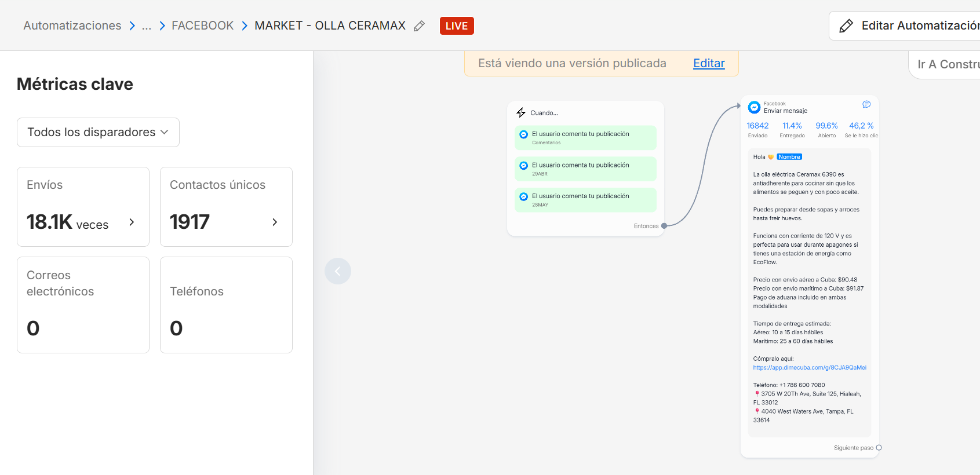The image size is (980, 475).
Task: Go to Automatizaciones breadcrumb
Action: [x=72, y=25]
